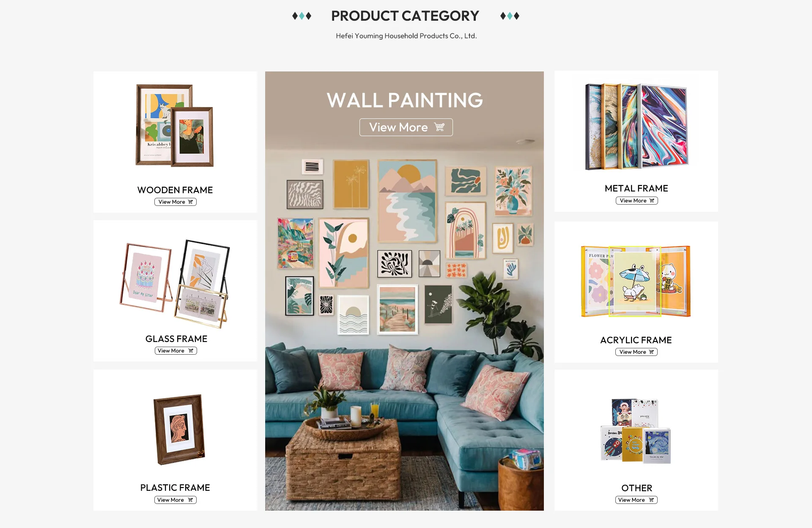
Task: Click diamond ornament right of Product Category
Action: (510, 16)
